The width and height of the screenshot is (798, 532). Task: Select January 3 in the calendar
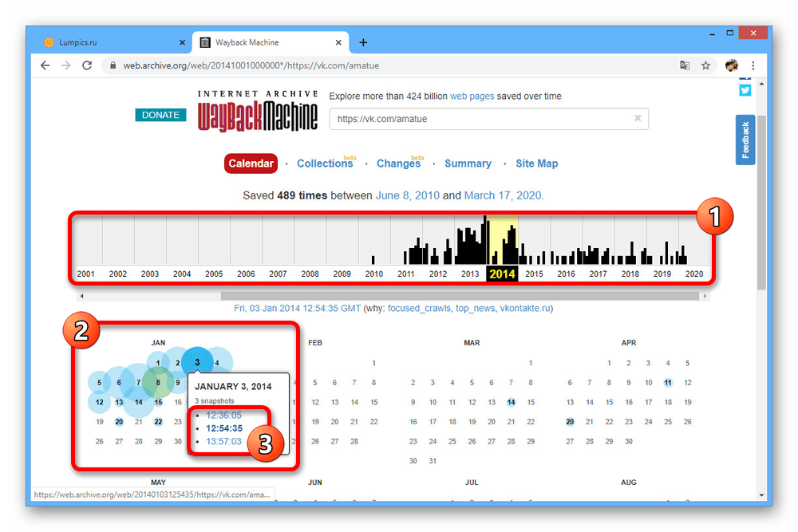pyautogui.click(x=197, y=363)
